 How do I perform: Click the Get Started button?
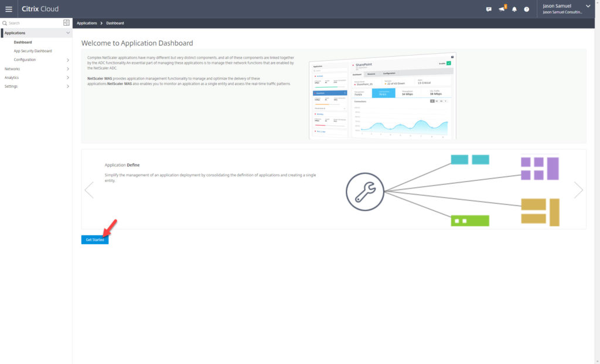(94, 239)
